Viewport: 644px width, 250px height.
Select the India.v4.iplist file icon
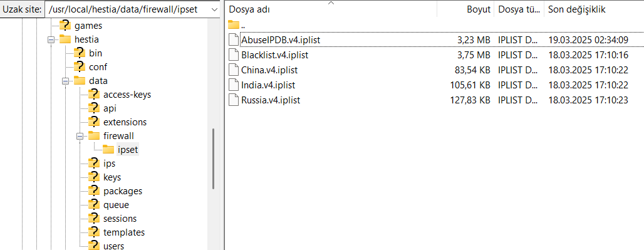[233, 85]
